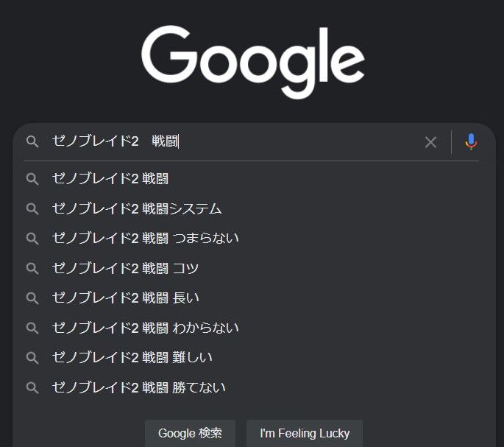Viewport: 504px width, 447px height.
Task: Click magnifier icon beside 勝てない suggestion
Action: [x=32, y=388]
